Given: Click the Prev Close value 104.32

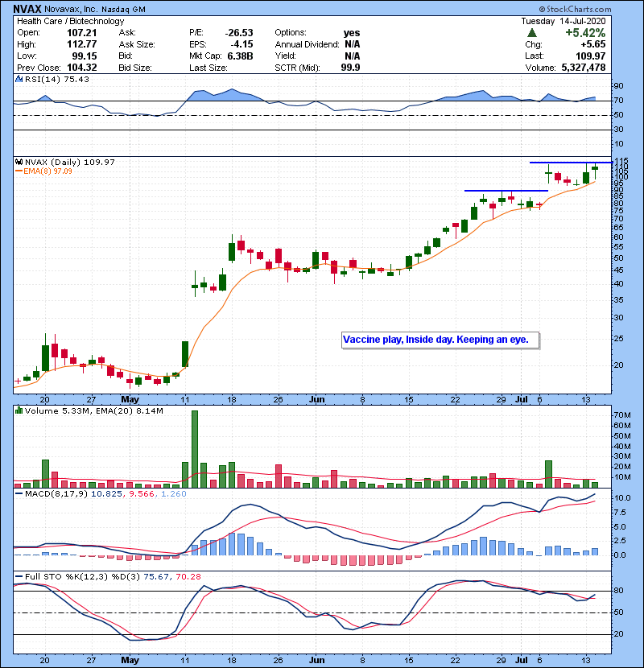Looking at the screenshot, I should [82, 68].
